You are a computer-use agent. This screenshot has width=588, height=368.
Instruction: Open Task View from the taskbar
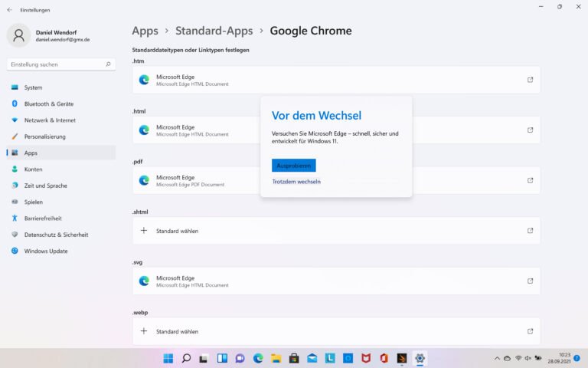coord(204,358)
